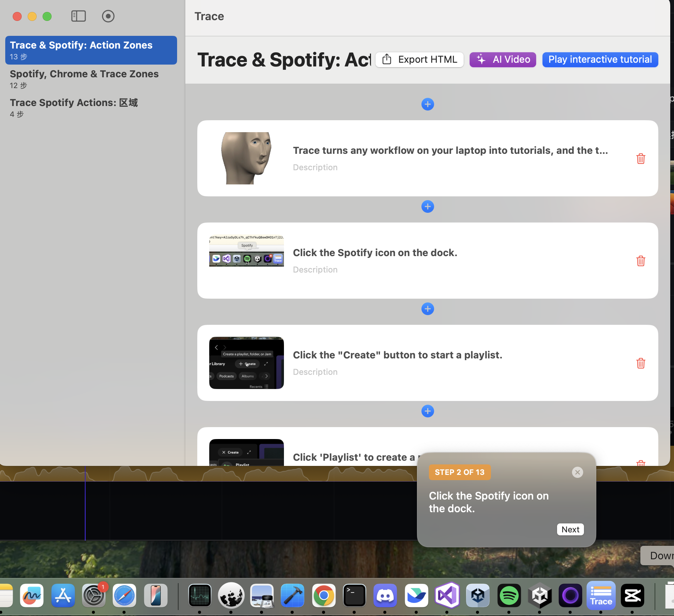Add a step above the first card
The image size is (674, 616).
(x=427, y=104)
